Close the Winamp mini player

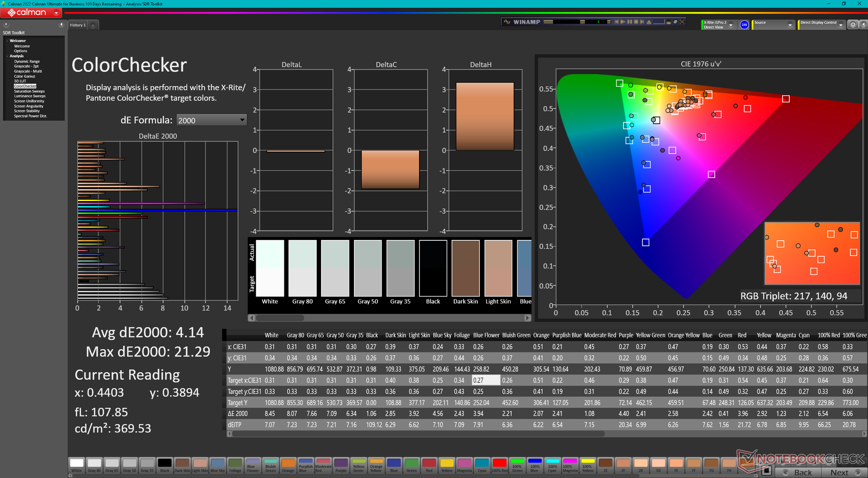682,22
